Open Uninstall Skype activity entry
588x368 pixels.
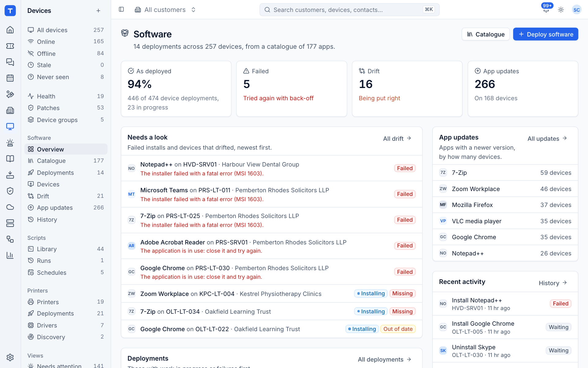(505, 351)
